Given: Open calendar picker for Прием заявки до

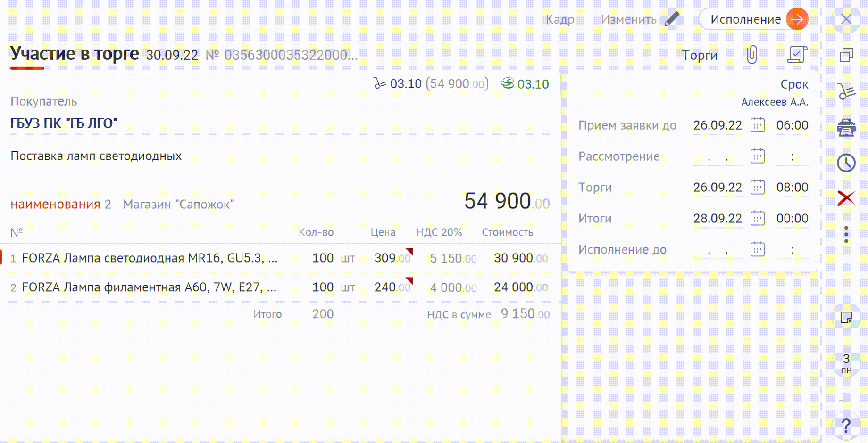Looking at the screenshot, I should pyautogui.click(x=757, y=125).
